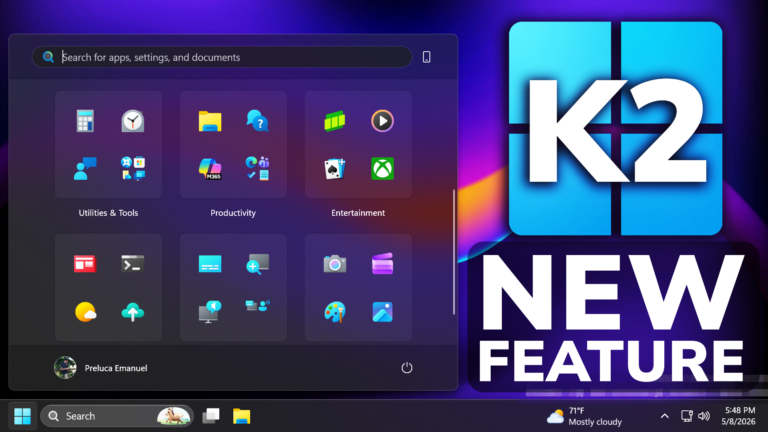This screenshot has width=768, height=432.
Task: Open the Get Help app
Action: click(x=258, y=121)
